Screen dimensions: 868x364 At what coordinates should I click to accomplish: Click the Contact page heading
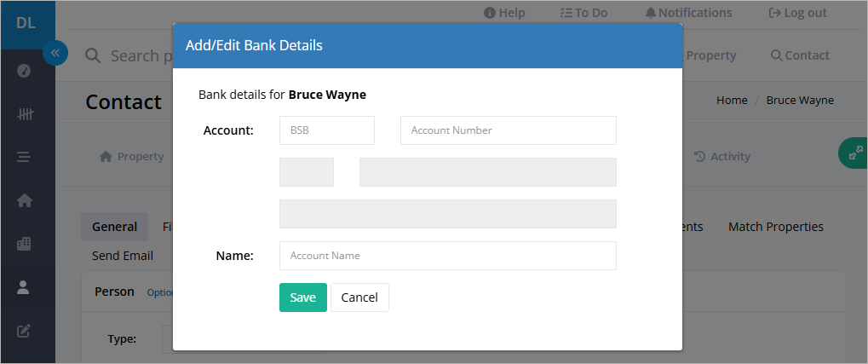(x=124, y=102)
